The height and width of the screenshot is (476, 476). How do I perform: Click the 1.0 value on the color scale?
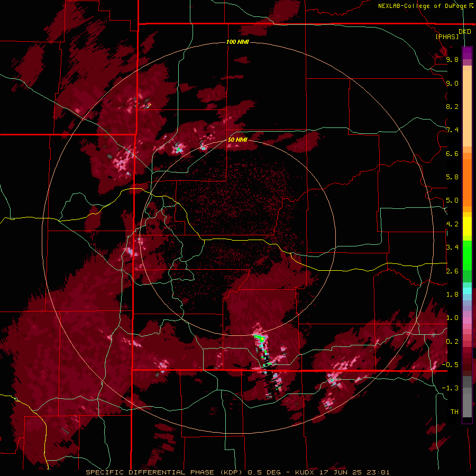[452, 318]
